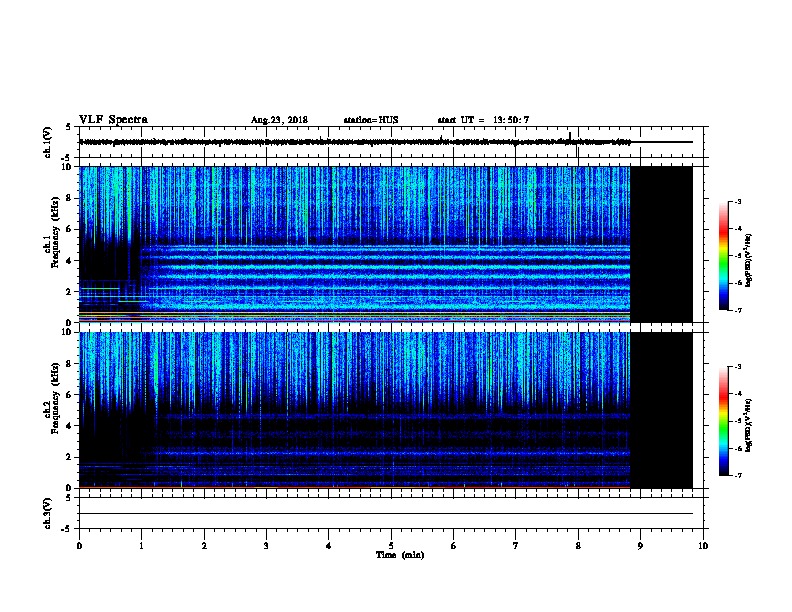The width and height of the screenshot is (792, 612).
Task: Click time axis tick label '0'
Action: pyautogui.click(x=79, y=545)
